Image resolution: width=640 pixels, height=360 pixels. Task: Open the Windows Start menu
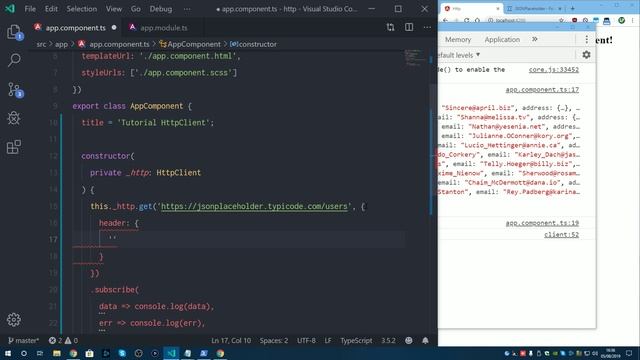point(8,353)
